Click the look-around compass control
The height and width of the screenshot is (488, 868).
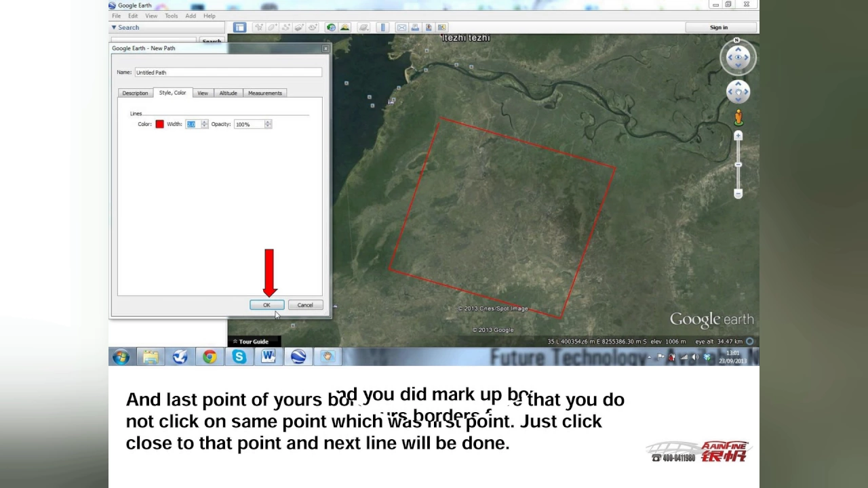(738, 58)
